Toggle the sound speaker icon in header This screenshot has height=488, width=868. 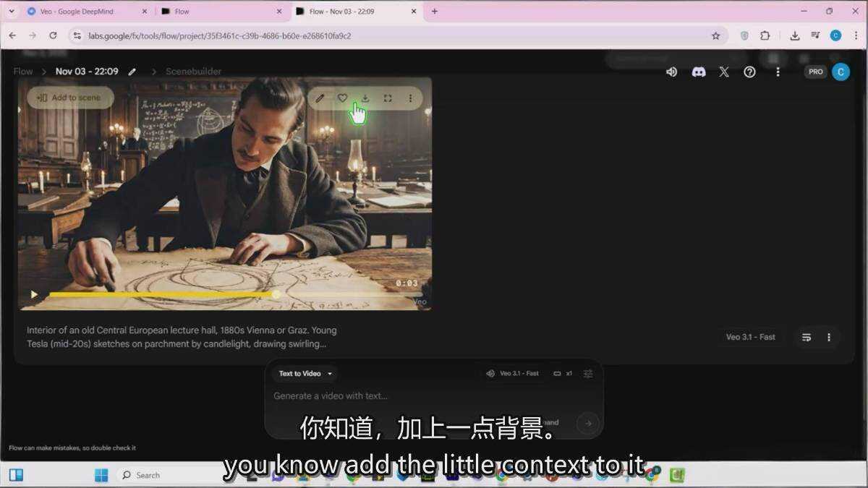671,72
